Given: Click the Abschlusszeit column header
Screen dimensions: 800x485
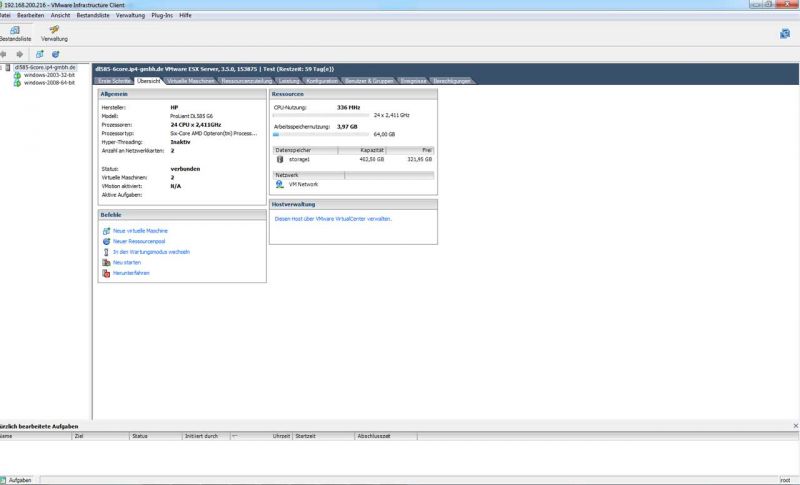Looking at the screenshot, I should [386, 436].
